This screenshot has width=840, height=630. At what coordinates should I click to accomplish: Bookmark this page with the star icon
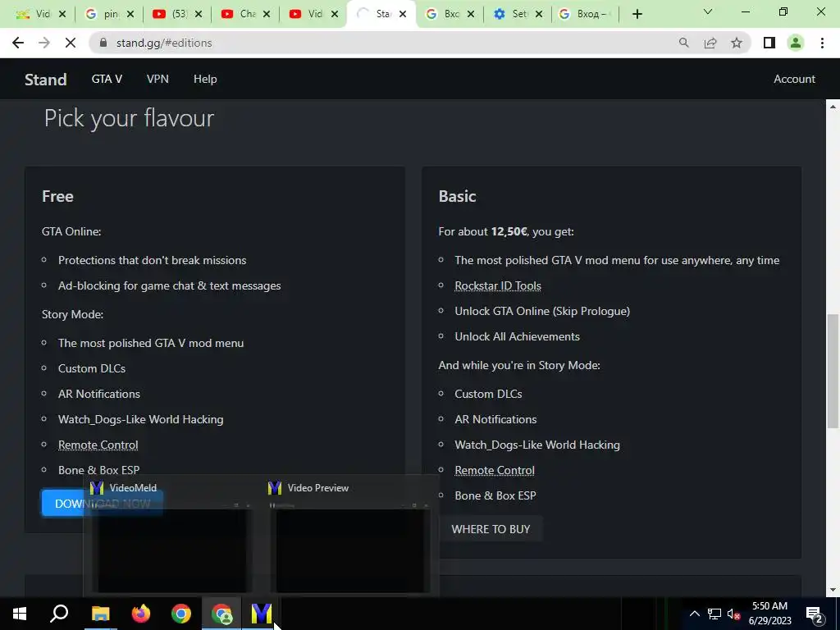pyautogui.click(x=737, y=43)
